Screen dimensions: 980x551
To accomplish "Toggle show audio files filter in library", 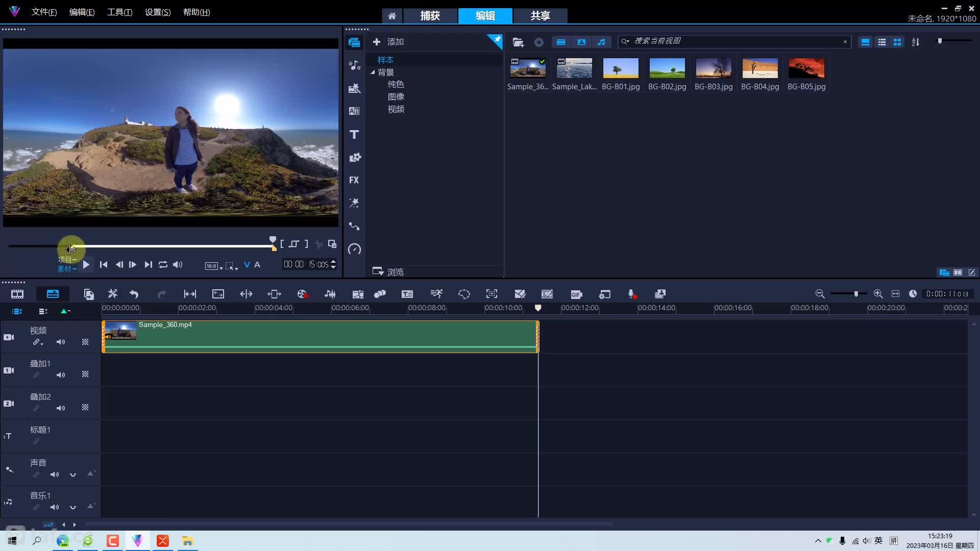I will 602,42.
